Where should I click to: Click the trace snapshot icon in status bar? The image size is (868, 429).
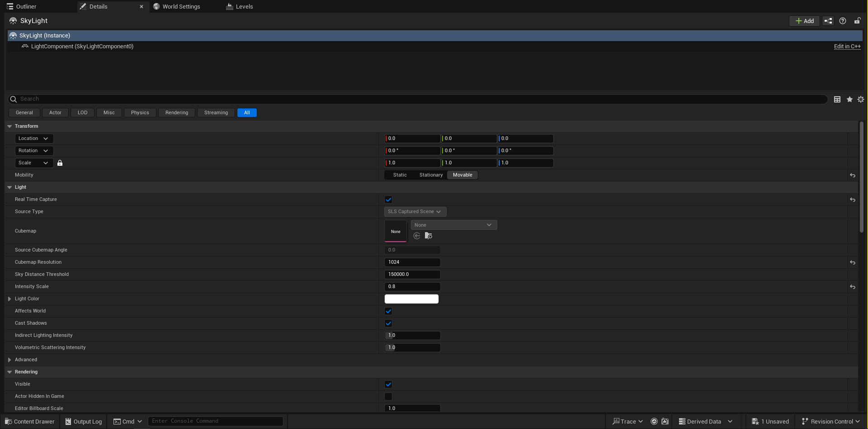tap(665, 421)
